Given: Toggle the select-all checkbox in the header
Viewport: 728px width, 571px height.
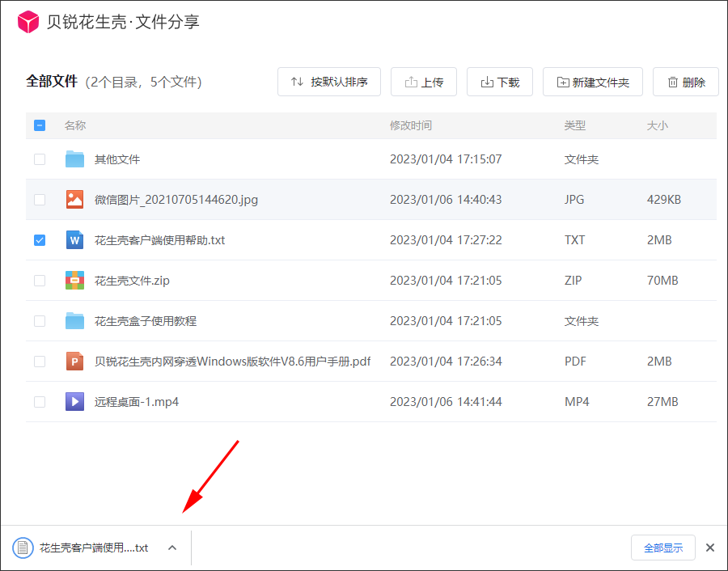Looking at the screenshot, I should (40, 125).
